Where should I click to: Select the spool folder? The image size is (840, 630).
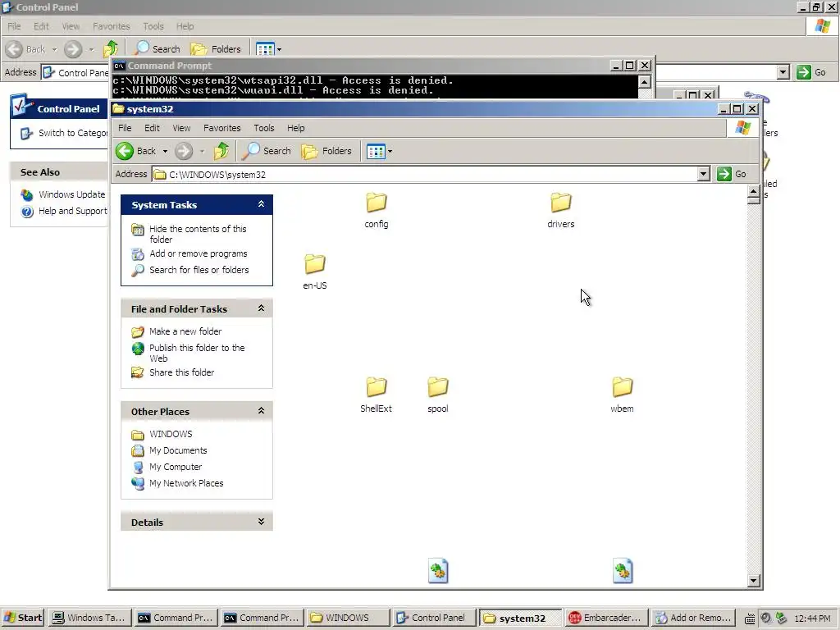(x=438, y=395)
